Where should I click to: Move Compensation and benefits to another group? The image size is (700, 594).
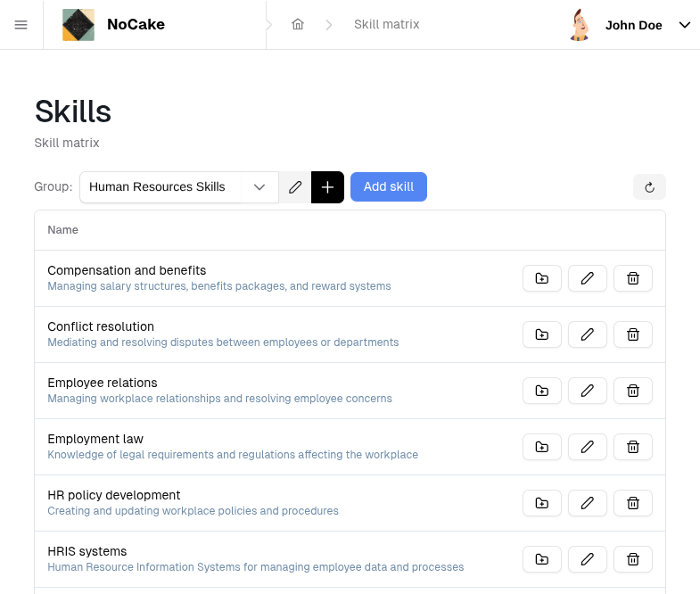pyautogui.click(x=542, y=278)
